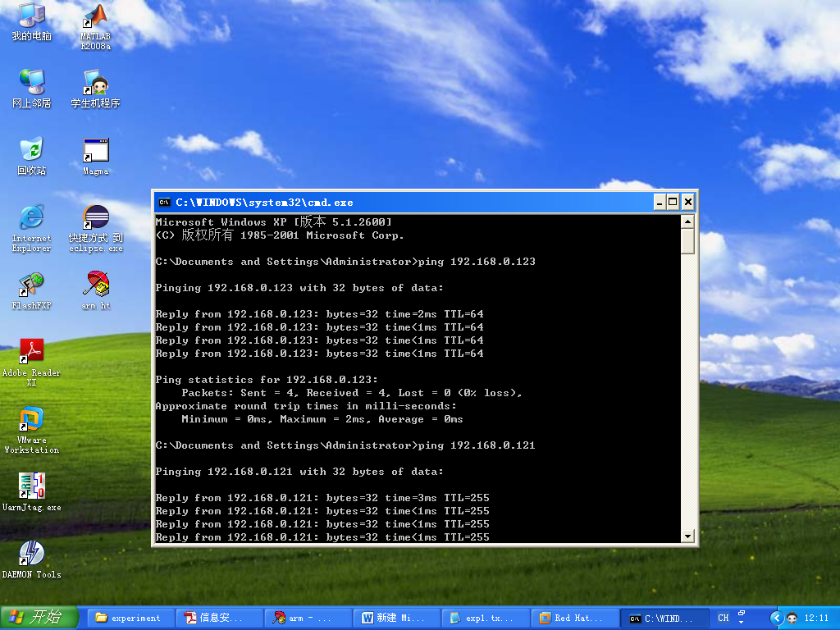The width and height of the screenshot is (840, 630).
Task: Click the Internet Explorer desktop icon
Action: pyautogui.click(x=32, y=228)
